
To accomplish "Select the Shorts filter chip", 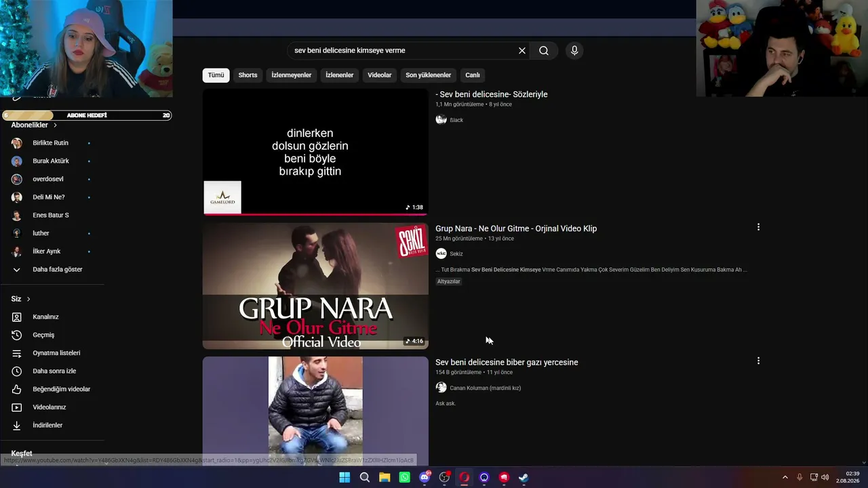I will (x=248, y=75).
